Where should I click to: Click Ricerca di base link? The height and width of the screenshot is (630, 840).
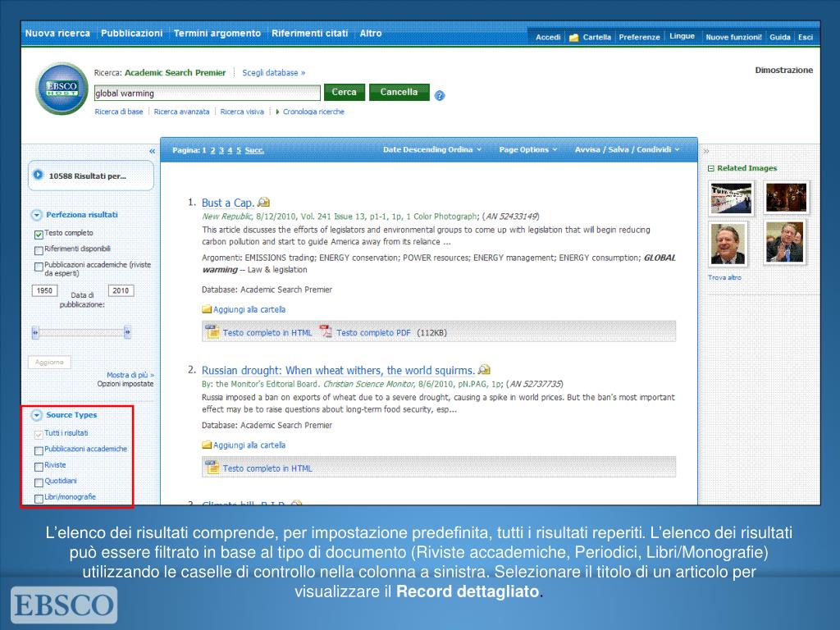click(119, 112)
